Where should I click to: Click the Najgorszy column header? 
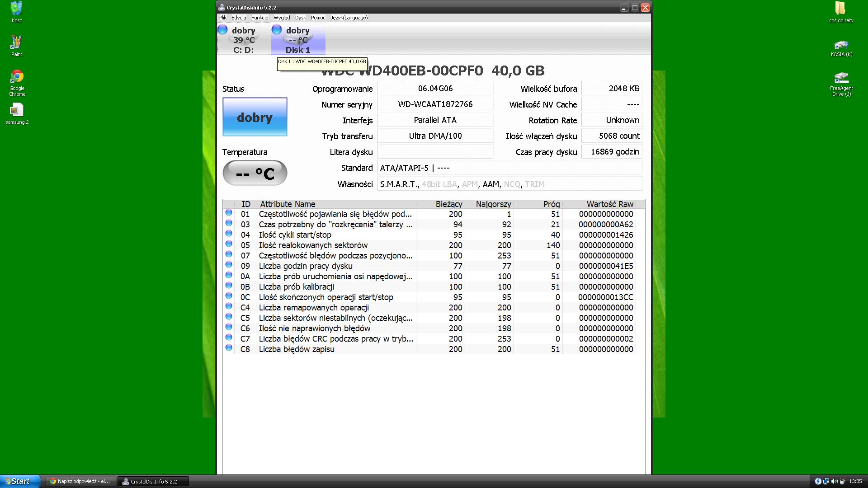(489, 204)
